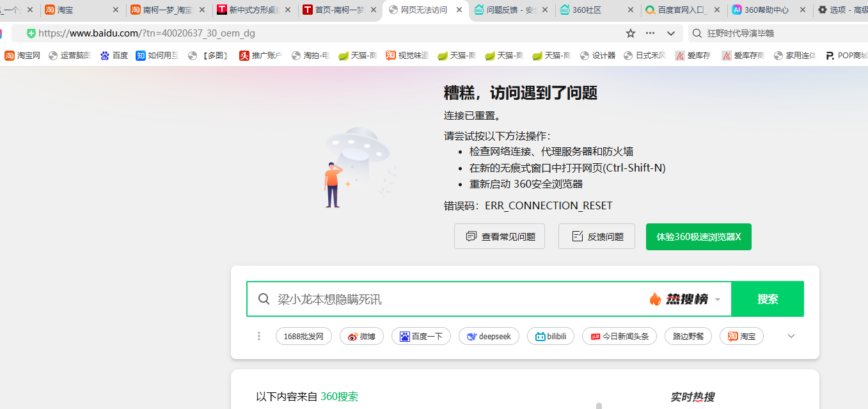Expand quick links with the chevron arrow
This screenshot has height=409, width=868.
tap(791, 336)
